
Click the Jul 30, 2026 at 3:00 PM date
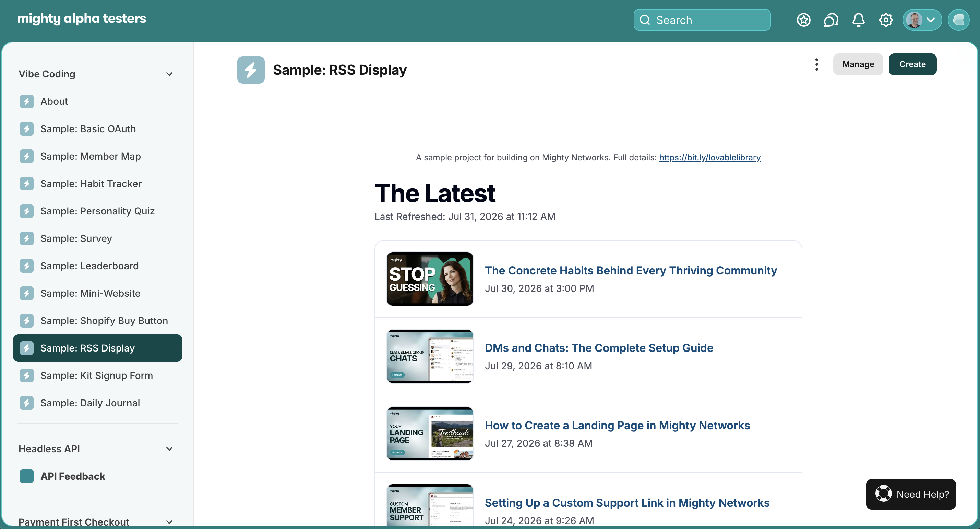(539, 288)
